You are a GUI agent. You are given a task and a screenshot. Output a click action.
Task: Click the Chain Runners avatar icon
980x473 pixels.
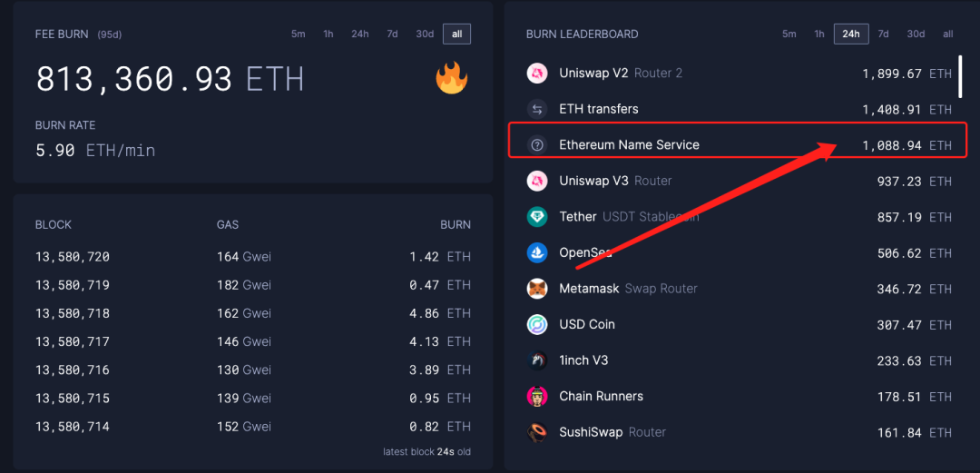pyautogui.click(x=537, y=397)
